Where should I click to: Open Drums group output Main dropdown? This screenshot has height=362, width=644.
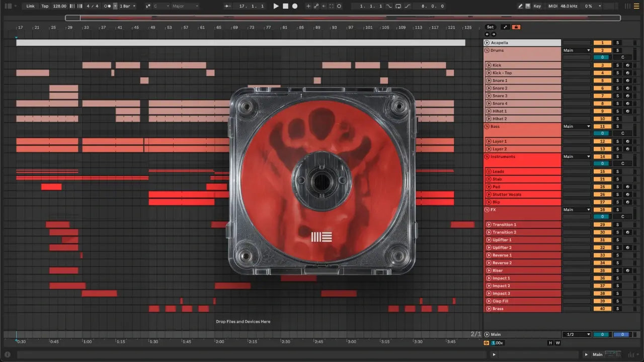(577, 50)
